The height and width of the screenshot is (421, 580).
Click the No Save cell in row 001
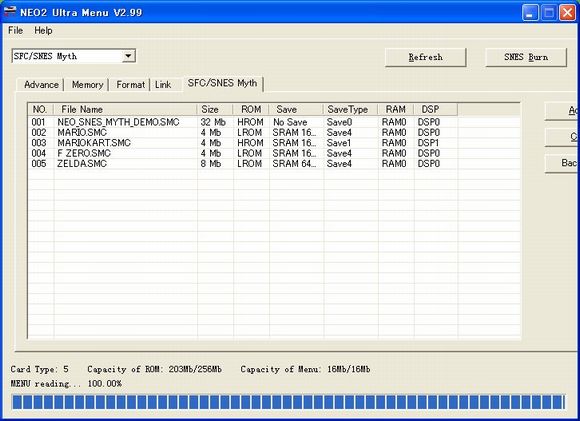pos(290,122)
